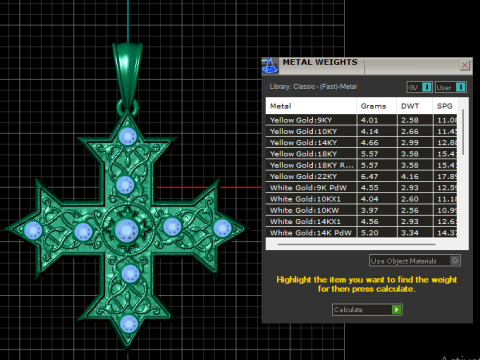
Task: Click the Metal Weights flask icon
Action: pyautogui.click(x=270, y=66)
